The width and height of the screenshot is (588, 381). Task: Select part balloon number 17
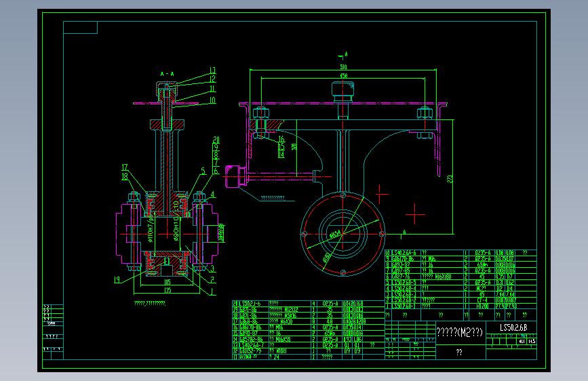[125, 167]
